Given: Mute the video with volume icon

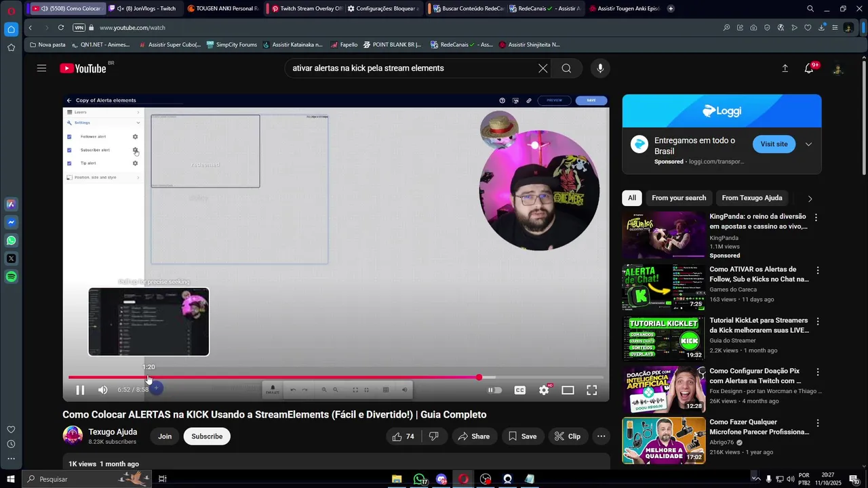Looking at the screenshot, I should (102, 390).
